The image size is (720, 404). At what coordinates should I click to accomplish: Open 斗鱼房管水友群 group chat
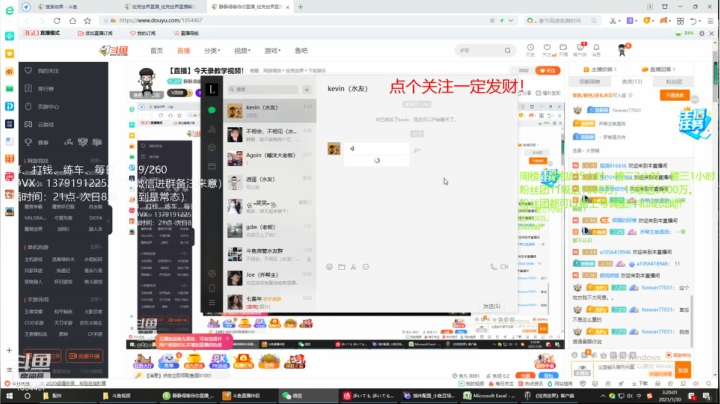(x=270, y=254)
